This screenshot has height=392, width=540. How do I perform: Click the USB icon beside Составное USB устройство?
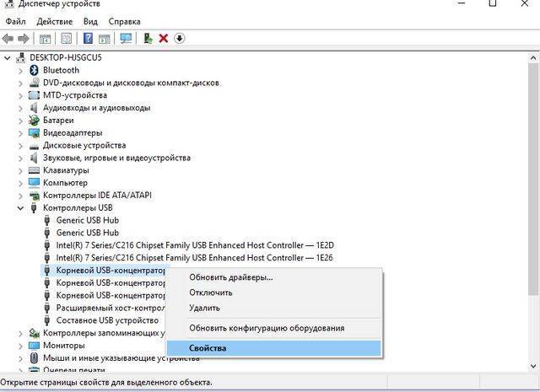[x=47, y=320]
